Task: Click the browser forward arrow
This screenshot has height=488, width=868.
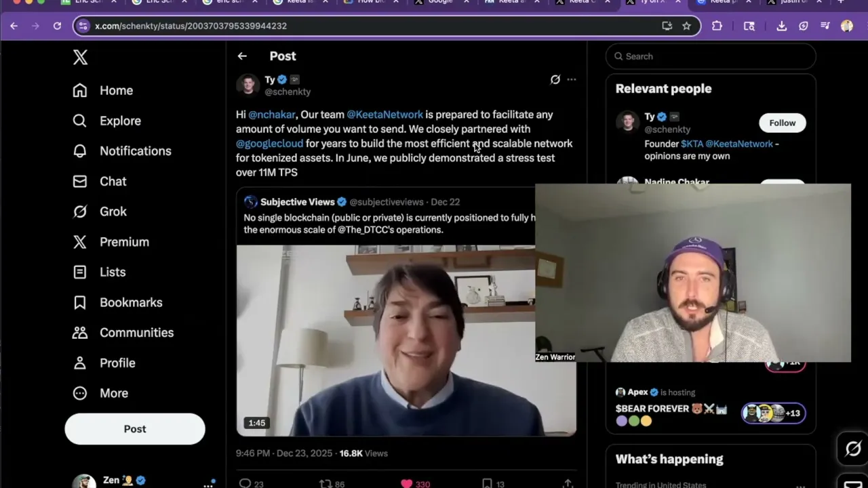Action: 35,26
